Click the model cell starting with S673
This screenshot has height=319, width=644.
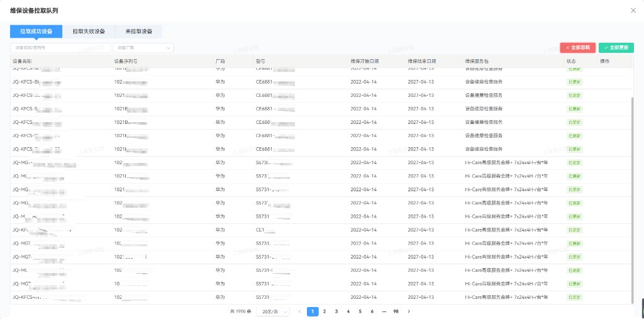pyautogui.click(x=274, y=163)
